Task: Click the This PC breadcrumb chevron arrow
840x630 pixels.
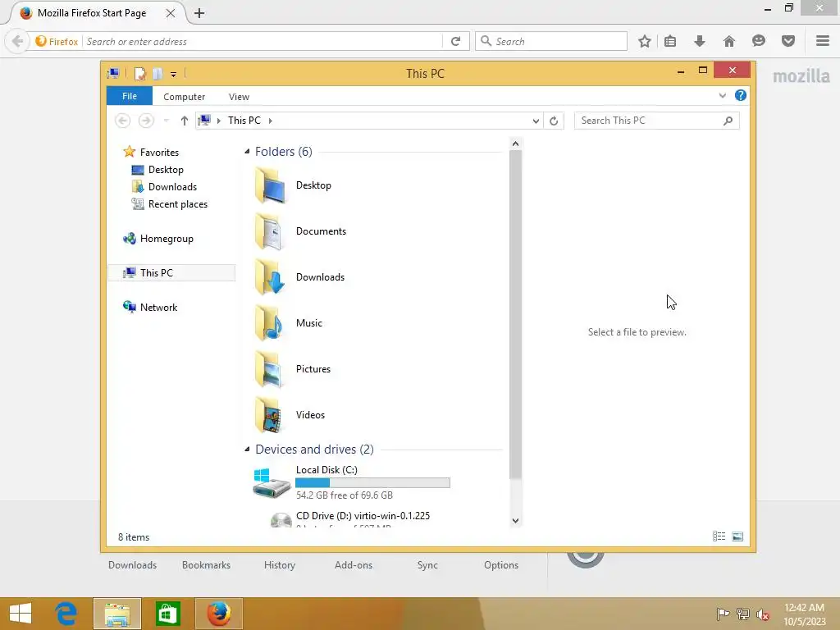Action: (271, 121)
